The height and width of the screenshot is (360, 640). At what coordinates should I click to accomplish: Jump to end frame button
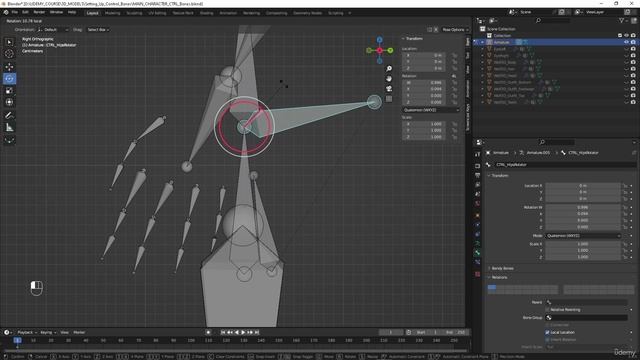[257, 332]
